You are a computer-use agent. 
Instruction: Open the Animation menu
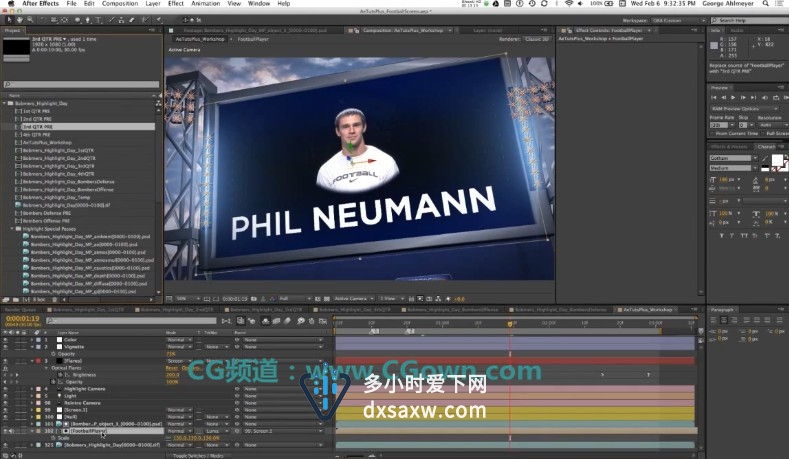[x=205, y=4]
